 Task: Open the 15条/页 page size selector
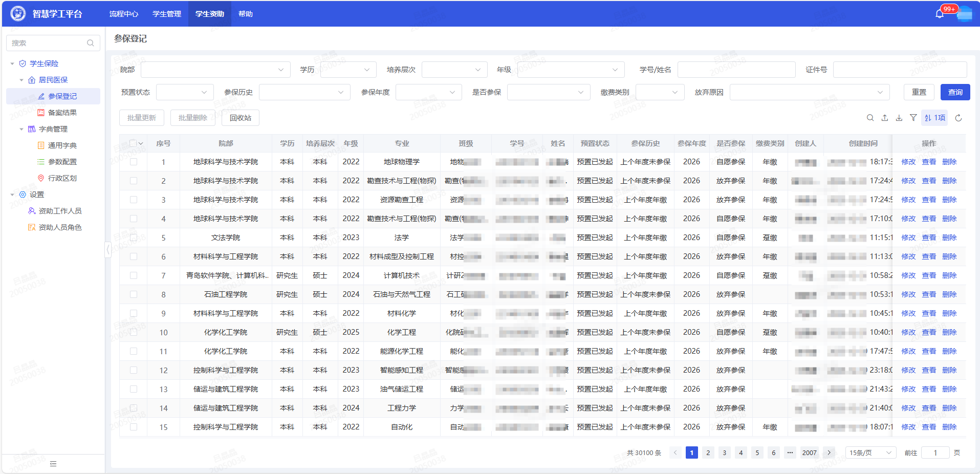pyautogui.click(x=870, y=453)
